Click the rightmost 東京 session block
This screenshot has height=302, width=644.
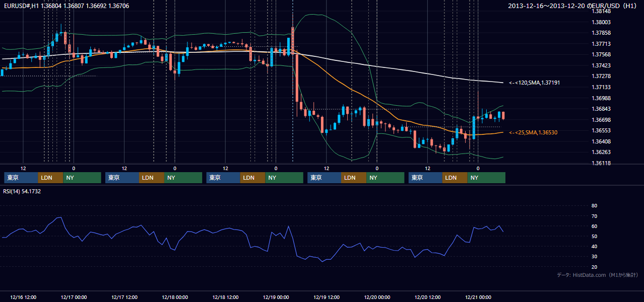point(425,178)
